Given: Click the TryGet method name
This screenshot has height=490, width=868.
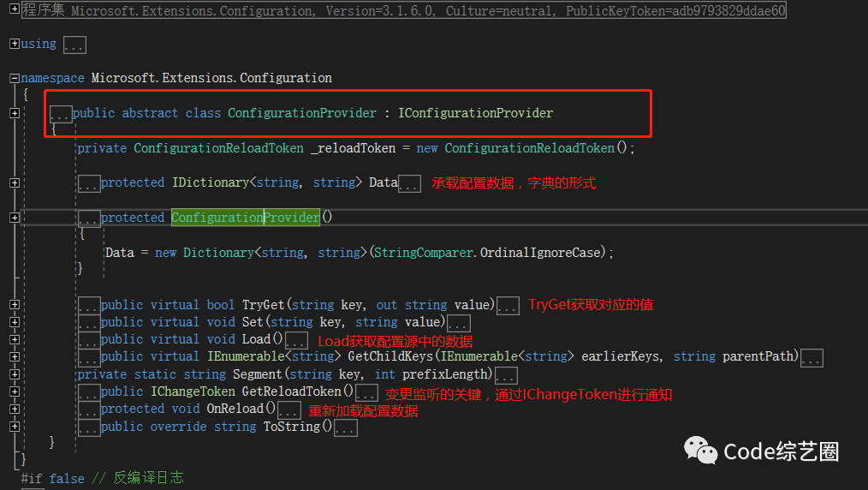Looking at the screenshot, I should tap(263, 305).
